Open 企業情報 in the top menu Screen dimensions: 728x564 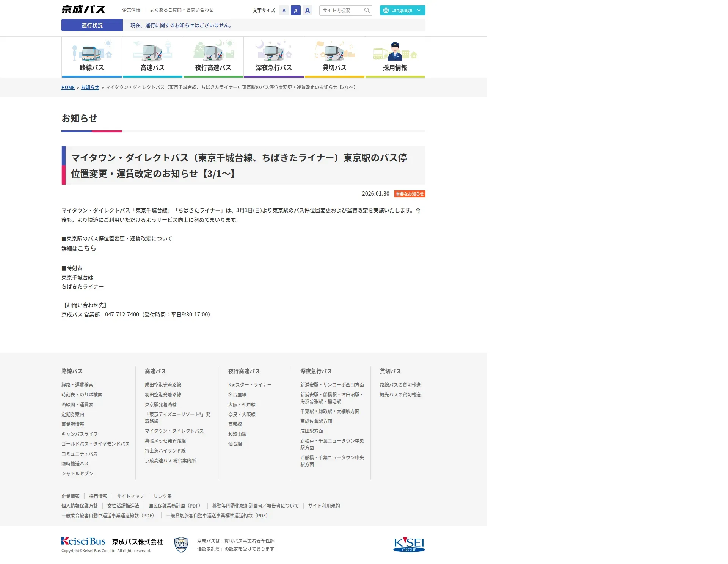131,10
